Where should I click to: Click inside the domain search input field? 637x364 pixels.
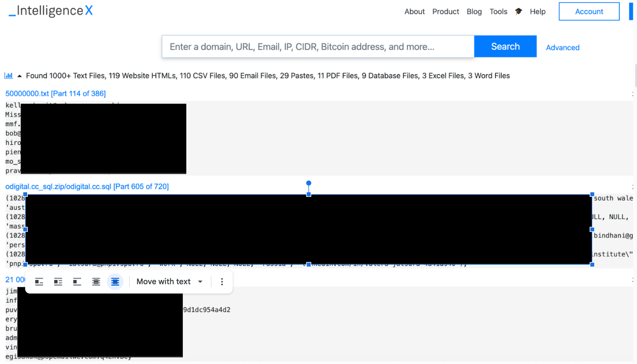(317, 46)
